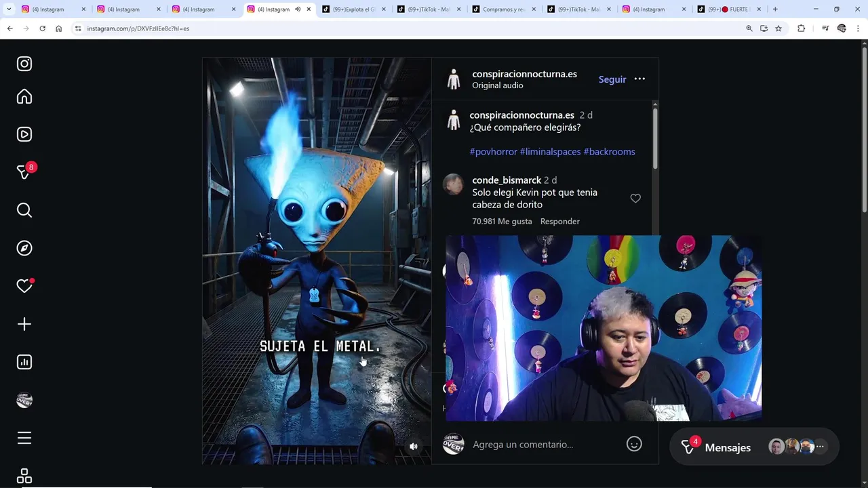The height and width of the screenshot is (488, 868).
Task: Click Seguir to follow the account
Action: [612, 79]
